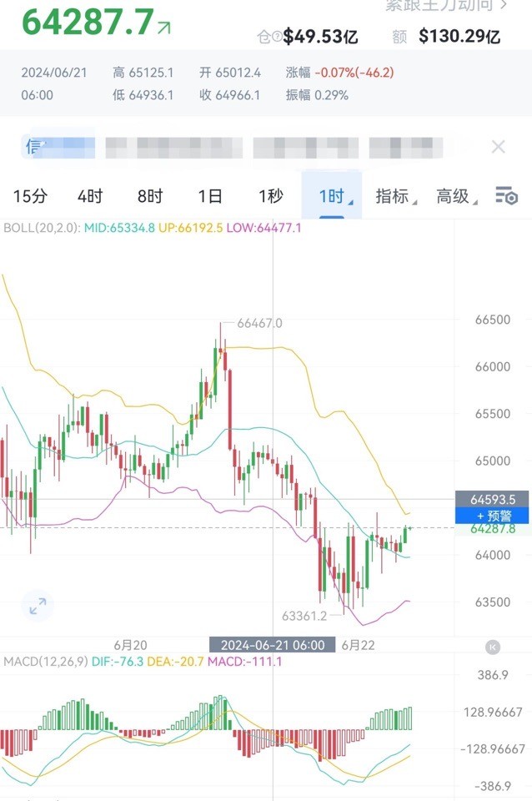Select the 15分 timeframe
Screen dimensions: 532x801
tap(30, 195)
